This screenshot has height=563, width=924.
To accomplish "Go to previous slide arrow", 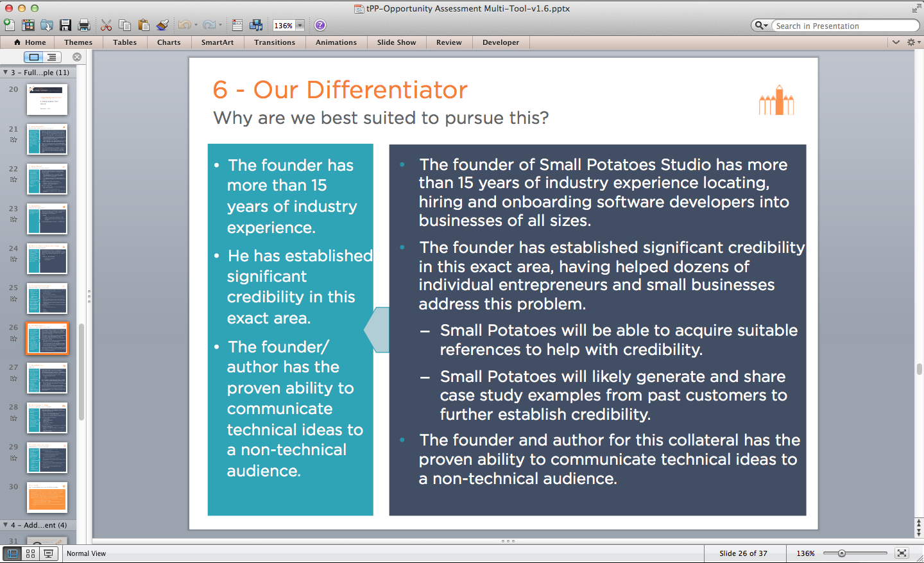I will (919, 524).
